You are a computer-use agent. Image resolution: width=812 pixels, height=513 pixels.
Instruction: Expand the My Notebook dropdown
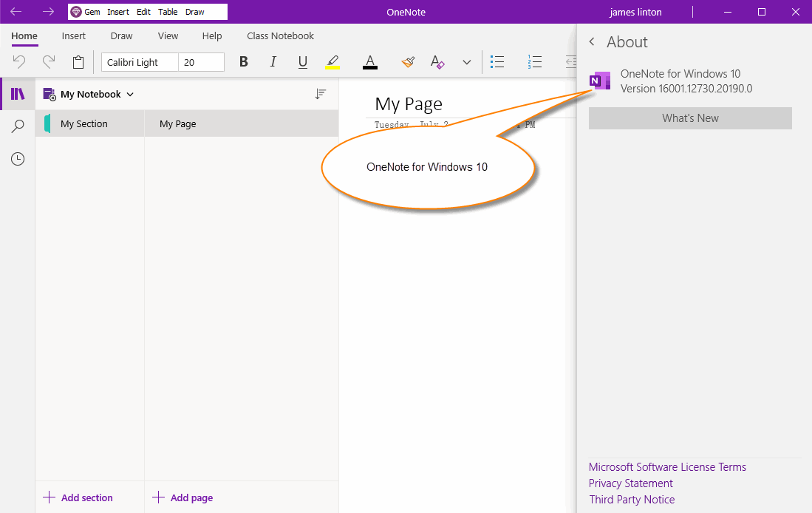coord(130,94)
